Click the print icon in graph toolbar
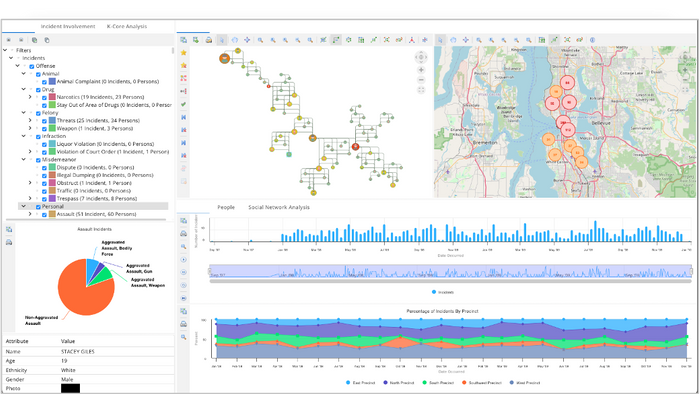 [208, 40]
